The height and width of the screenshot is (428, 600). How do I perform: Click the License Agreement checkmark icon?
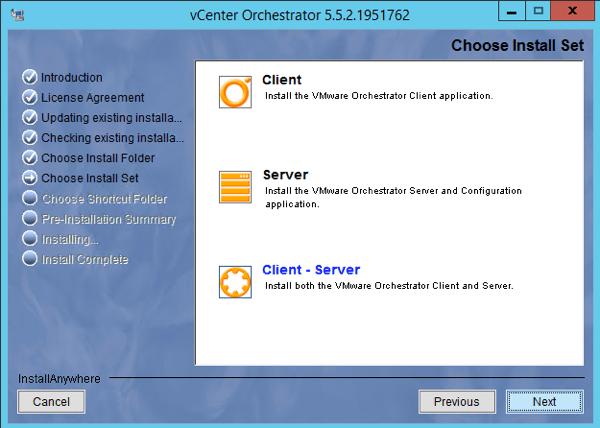[x=29, y=98]
